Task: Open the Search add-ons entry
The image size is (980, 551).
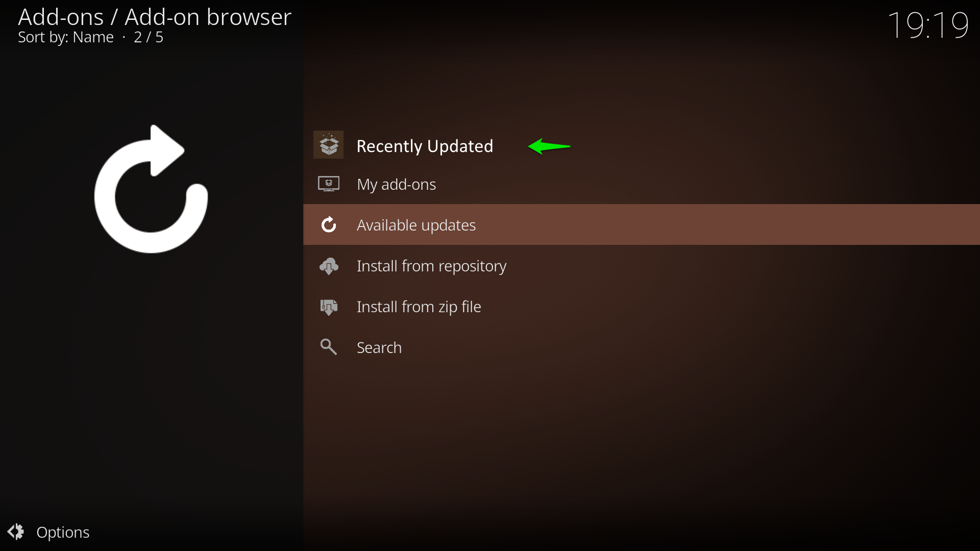Action: [379, 347]
